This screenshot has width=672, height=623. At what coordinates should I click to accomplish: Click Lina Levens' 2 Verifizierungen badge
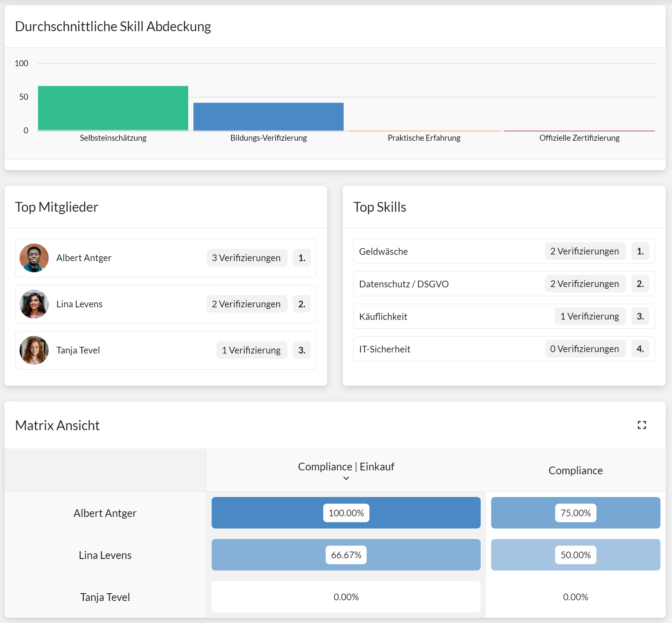pos(247,304)
